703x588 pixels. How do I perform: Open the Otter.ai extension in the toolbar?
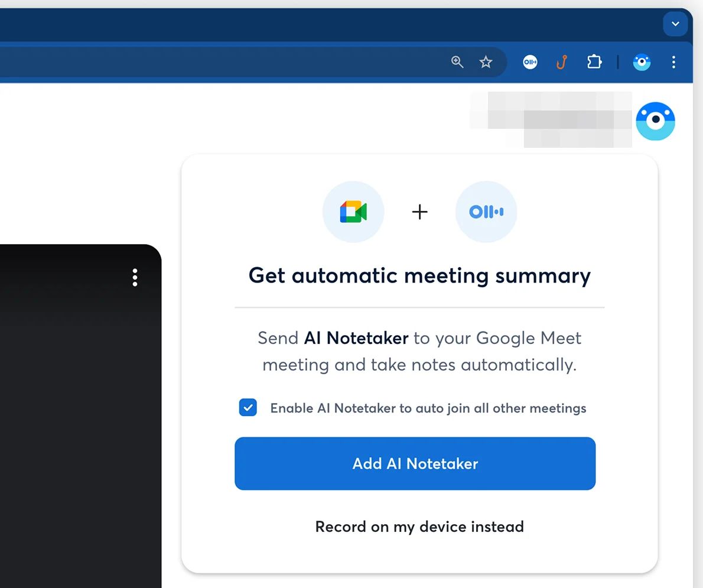point(530,62)
